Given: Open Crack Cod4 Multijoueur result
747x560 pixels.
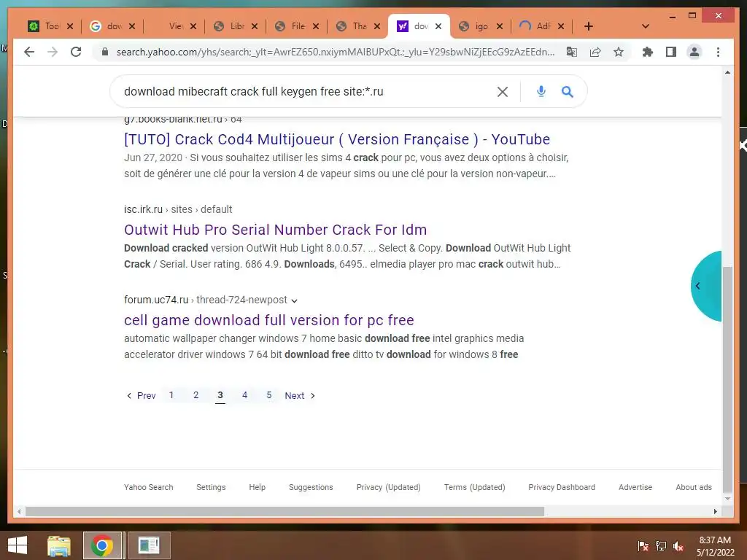Looking at the screenshot, I should [x=337, y=139].
